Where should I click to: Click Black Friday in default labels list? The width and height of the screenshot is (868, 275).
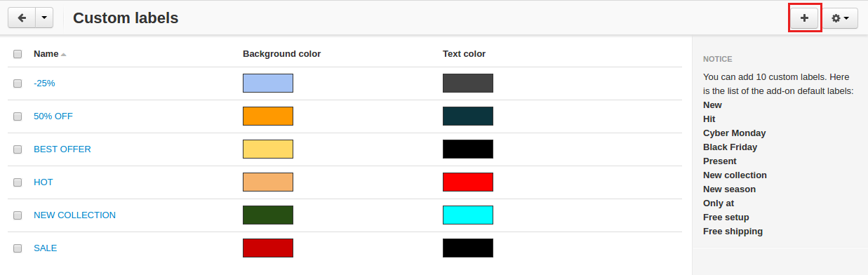pyautogui.click(x=730, y=147)
